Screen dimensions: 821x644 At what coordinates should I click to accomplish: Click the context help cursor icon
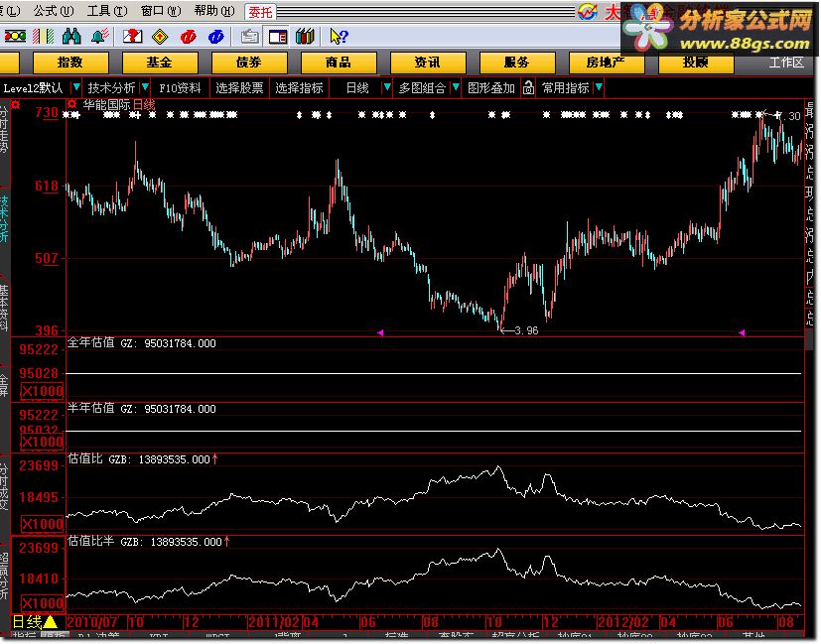pyautogui.click(x=339, y=37)
